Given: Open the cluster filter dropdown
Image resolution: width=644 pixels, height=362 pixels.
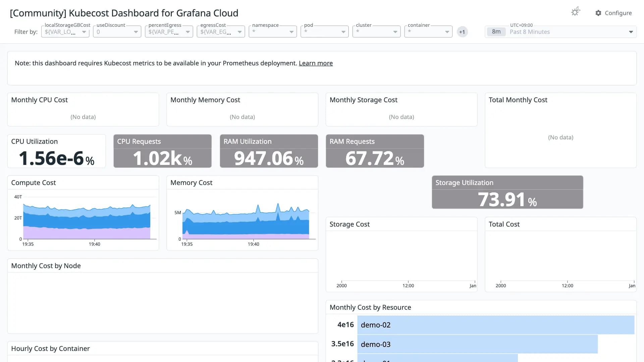Looking at the screenshot, I should click(x=376, y=32).
